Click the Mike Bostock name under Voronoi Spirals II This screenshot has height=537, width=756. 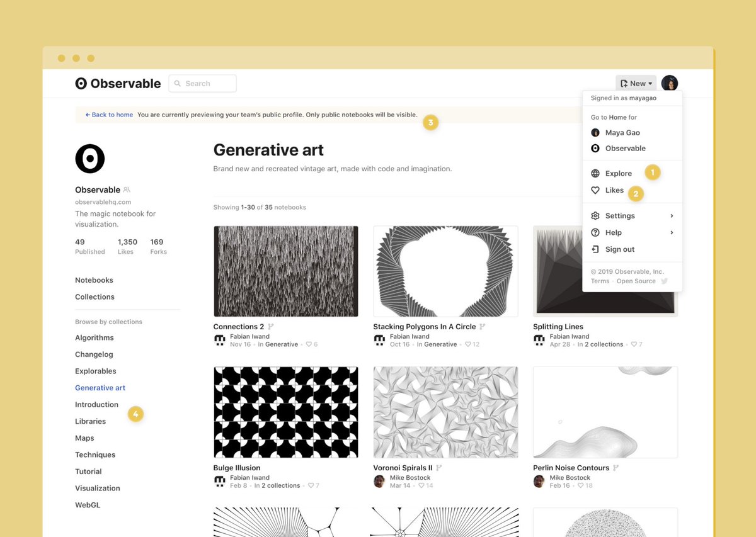[x=411, y=478]
